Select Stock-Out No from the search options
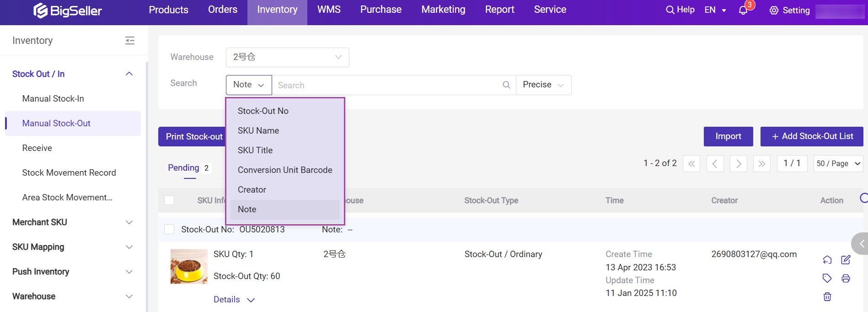 coord(263,111)
